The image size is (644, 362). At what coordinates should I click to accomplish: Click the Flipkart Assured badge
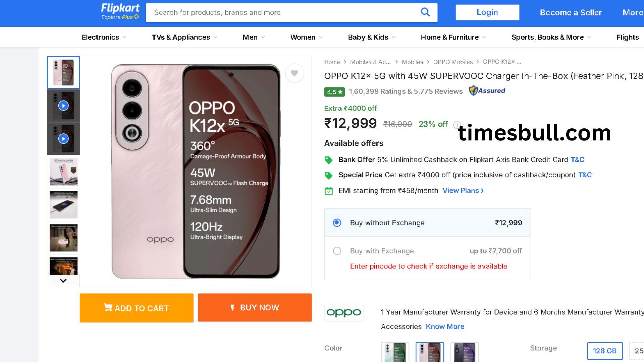click(487, 91)
